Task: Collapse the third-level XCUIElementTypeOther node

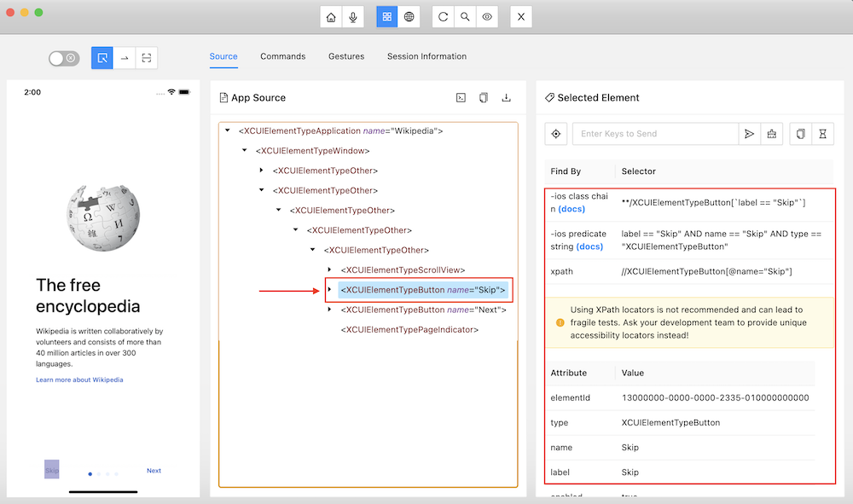Action: (x=279, y=210)
